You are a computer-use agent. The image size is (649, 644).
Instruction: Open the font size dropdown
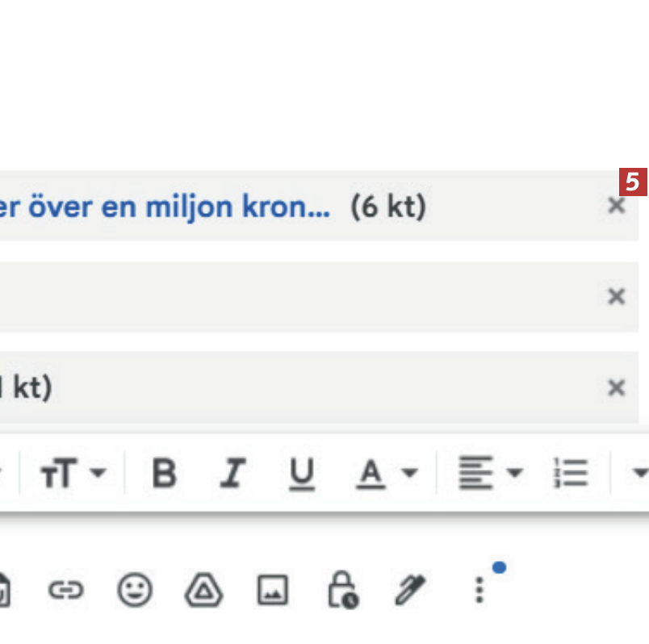click(72, 473)
